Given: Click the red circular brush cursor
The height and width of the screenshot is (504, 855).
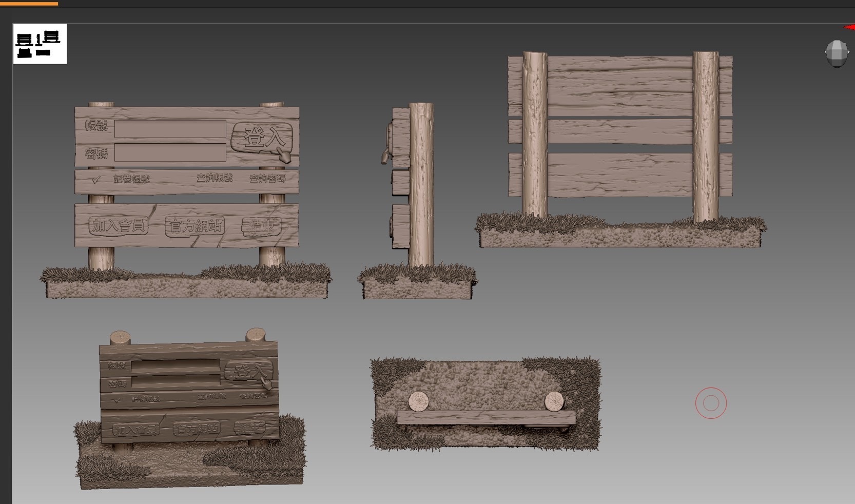Looking at the screenshot, I should tap(711, 403).
